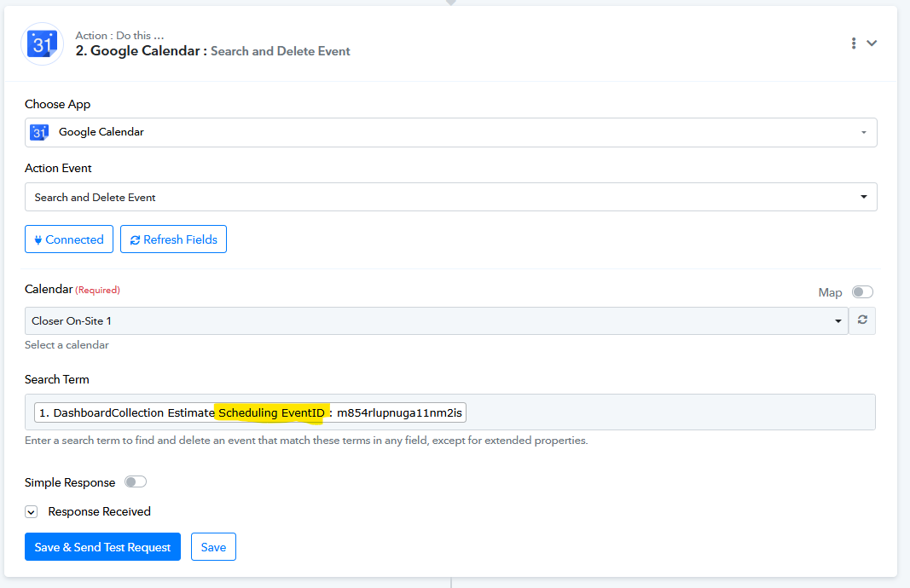Click the Connected button
910x588 pixels.
pos(69,239)
